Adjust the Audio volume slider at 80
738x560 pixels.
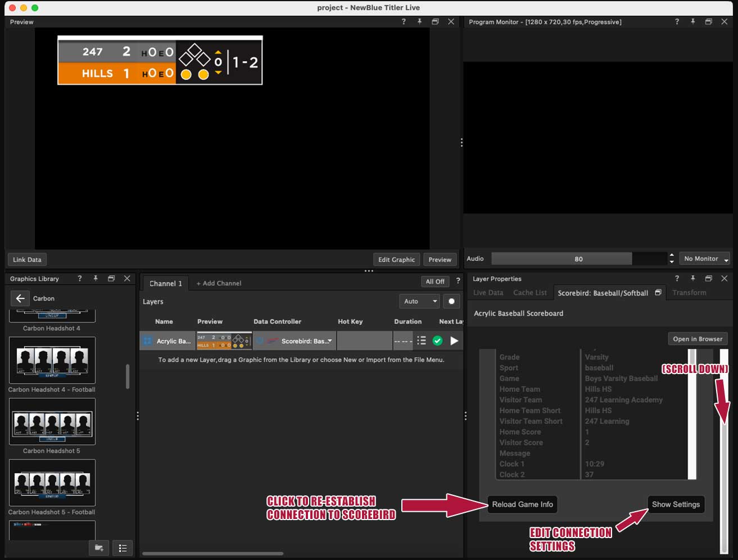tap(579, 258)
